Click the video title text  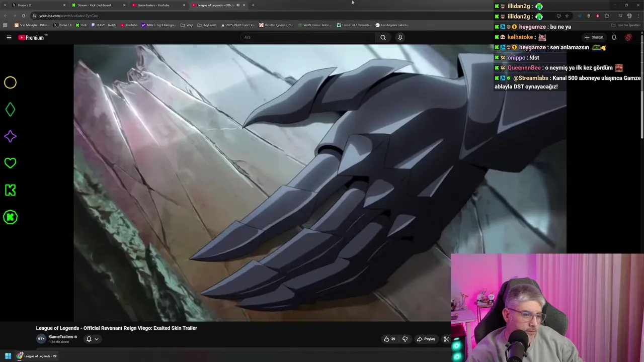coord(116,328)
